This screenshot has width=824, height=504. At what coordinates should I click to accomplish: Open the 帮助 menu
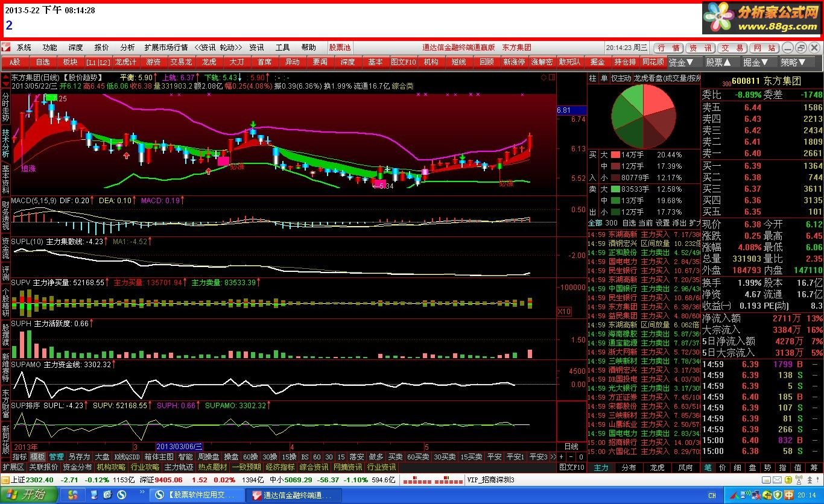click(309, 47)
